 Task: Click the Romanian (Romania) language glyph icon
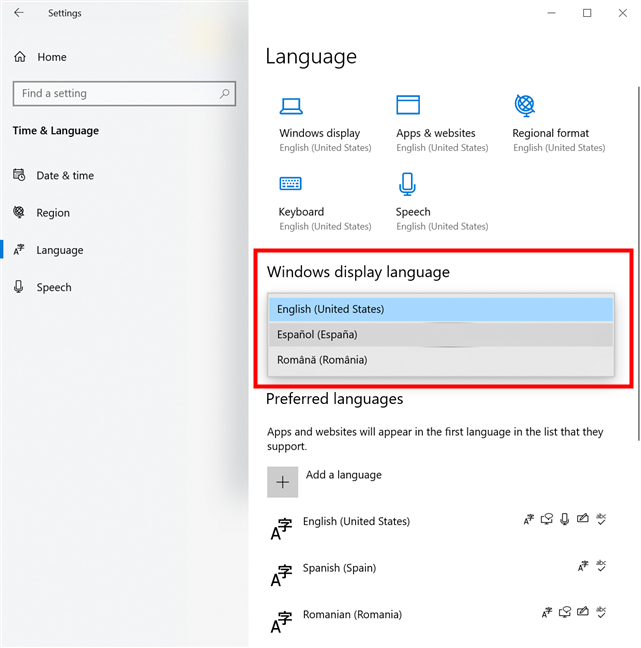pos(281,622)
